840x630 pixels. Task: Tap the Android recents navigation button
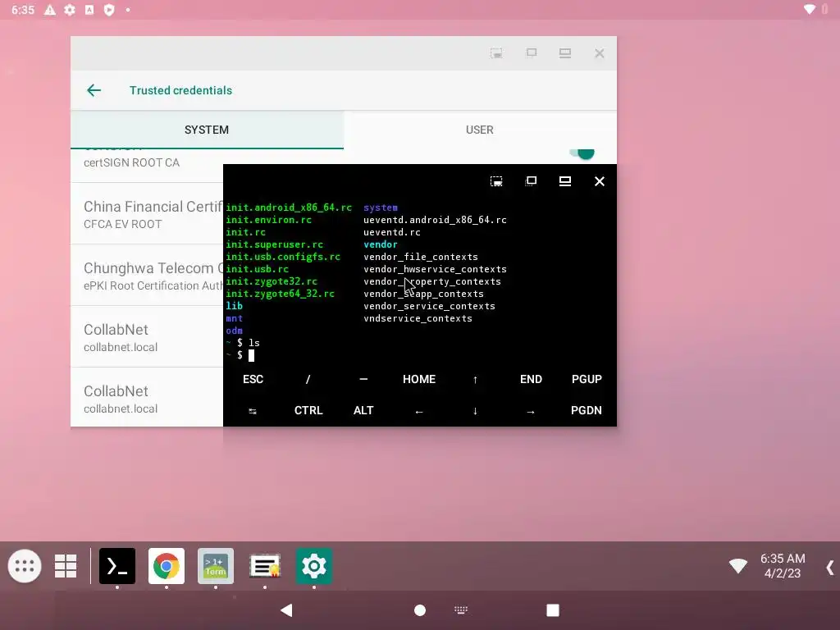(x=553, y=610)
